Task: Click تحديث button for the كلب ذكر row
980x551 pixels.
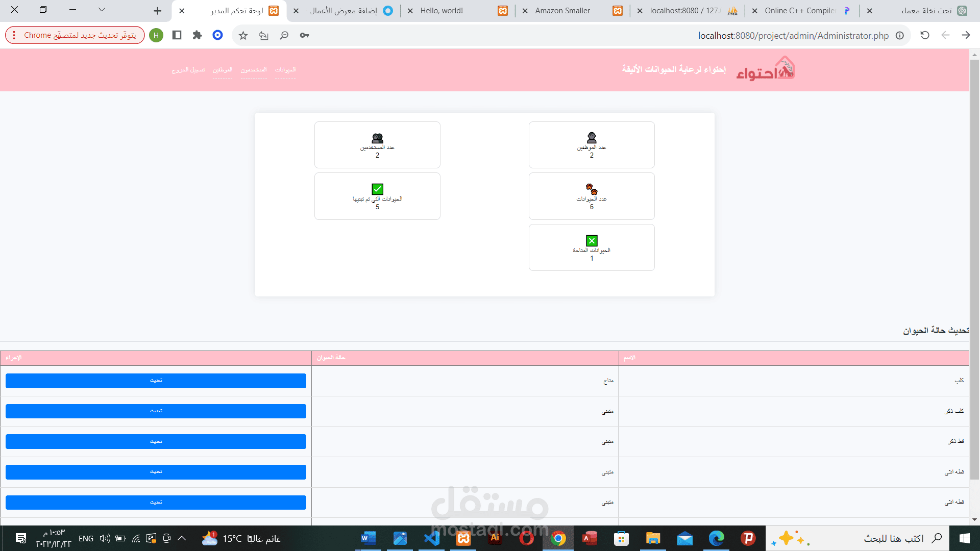Action: 156,411
